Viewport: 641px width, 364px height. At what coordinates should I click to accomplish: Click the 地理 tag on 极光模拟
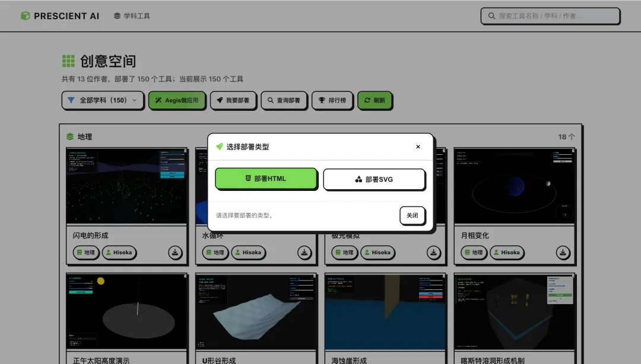pos(344,253)
